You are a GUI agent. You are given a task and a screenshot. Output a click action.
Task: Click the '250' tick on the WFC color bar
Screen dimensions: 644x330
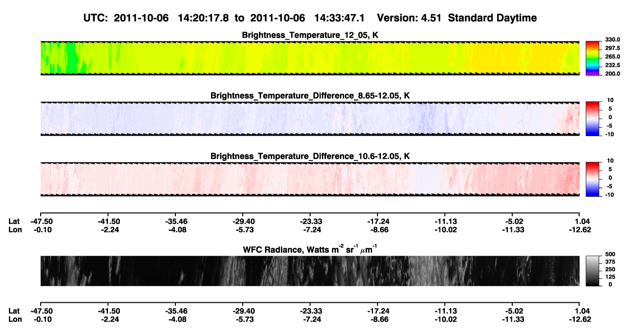(x=610, y=270)
